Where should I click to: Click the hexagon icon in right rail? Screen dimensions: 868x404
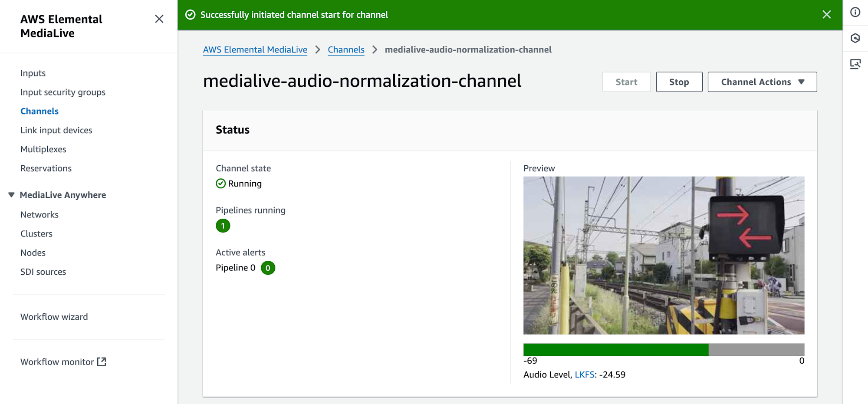coord(855,38)
